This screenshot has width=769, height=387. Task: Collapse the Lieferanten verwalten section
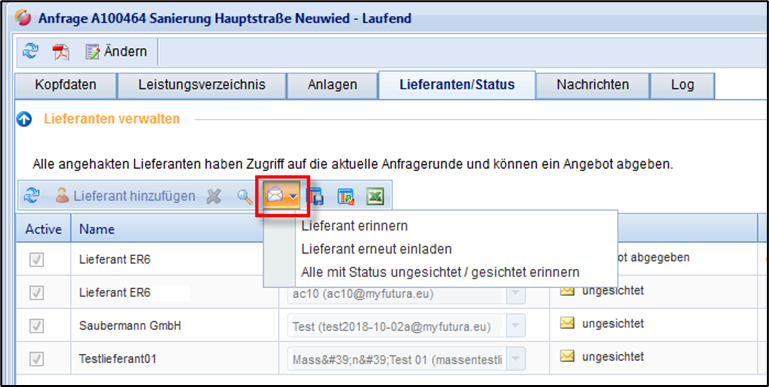(x=24, y=119)
